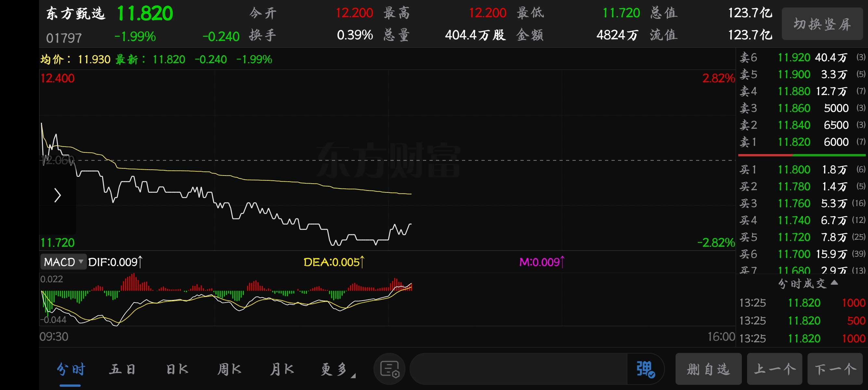868x390 pixels.
Task: Select the 卖5 ask row at 11.900
Action: tap(802, 74)
